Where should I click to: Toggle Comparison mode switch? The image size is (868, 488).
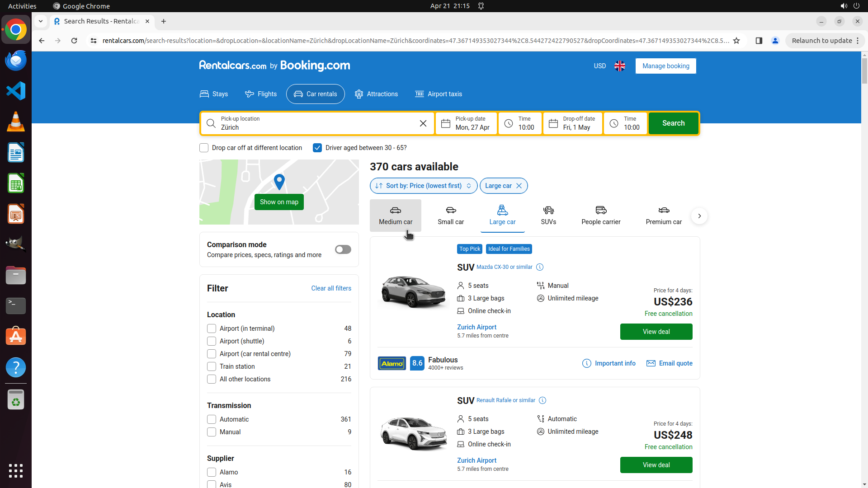(x=343, y=249)
